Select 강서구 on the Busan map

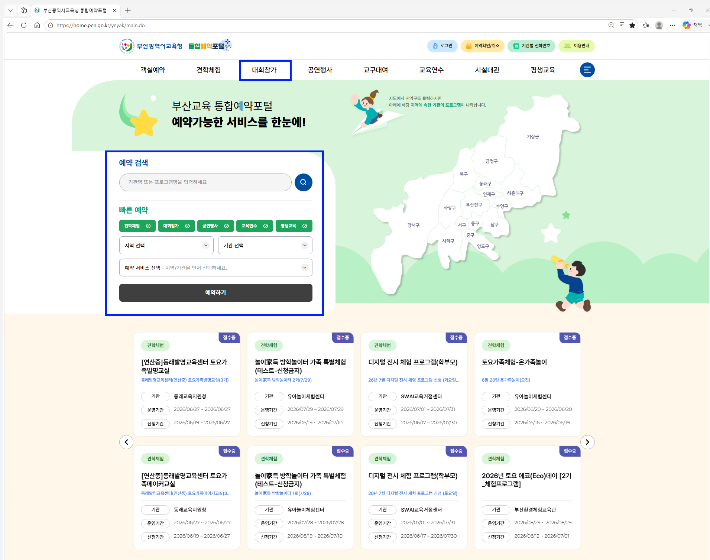[x=413, y=225]
